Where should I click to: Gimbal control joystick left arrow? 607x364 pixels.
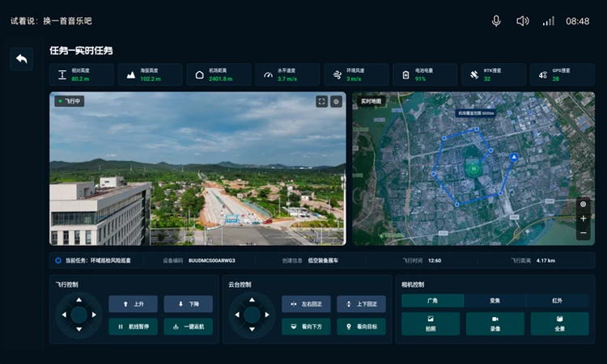tap(237, 315)
